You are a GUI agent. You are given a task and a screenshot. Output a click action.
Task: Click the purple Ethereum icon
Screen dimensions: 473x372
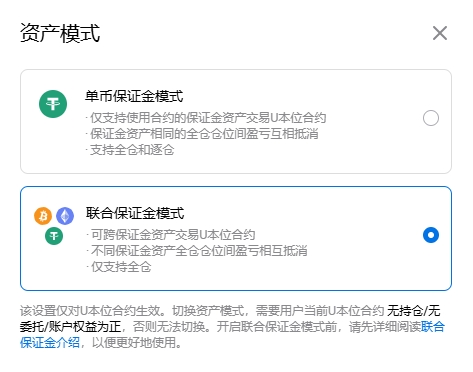(x=65, y=216)
